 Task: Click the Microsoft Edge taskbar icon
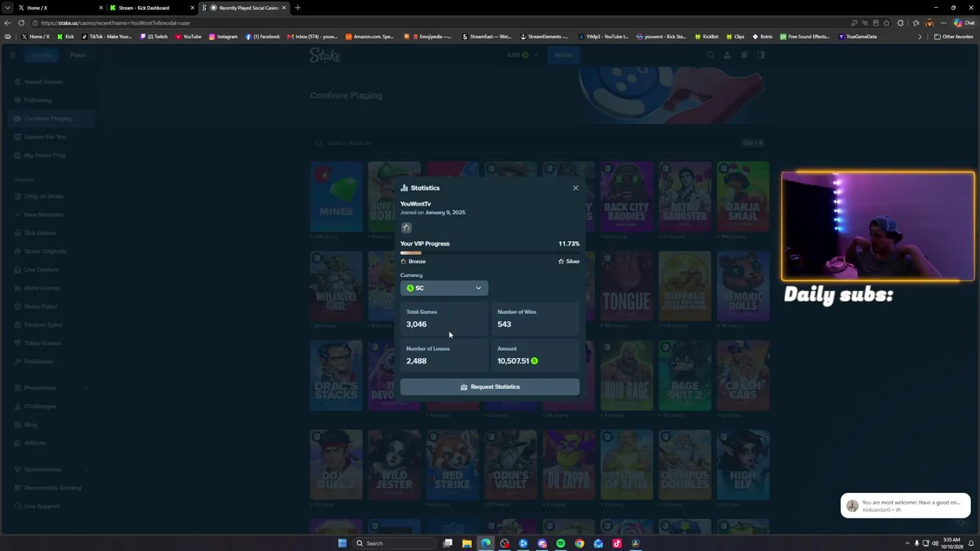coord(485,543)
